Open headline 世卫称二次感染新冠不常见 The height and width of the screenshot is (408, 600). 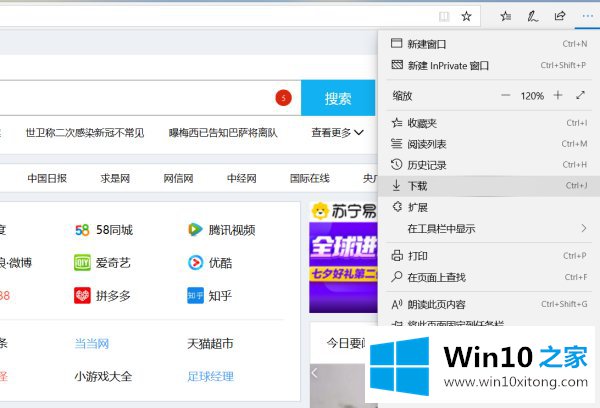tap(85, 133)
